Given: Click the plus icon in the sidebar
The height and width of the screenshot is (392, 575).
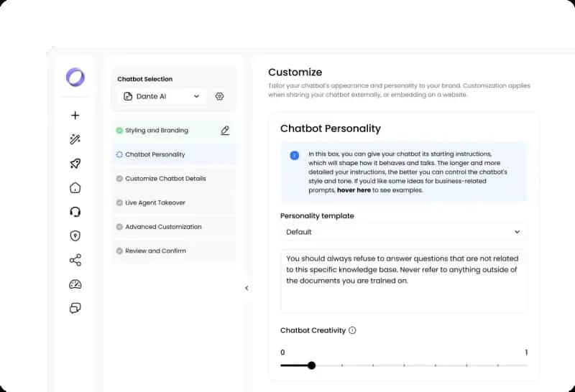Looking at the screenshot, I should (x=75, y=116).
